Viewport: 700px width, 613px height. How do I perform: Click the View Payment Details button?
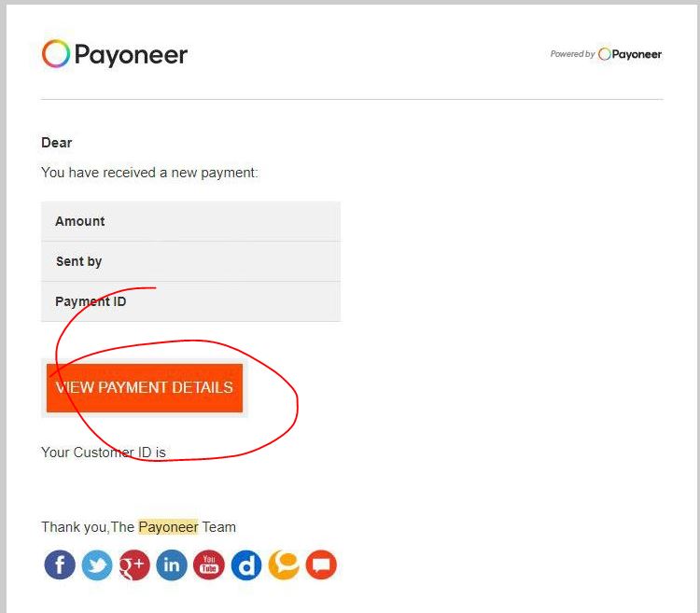144,388
